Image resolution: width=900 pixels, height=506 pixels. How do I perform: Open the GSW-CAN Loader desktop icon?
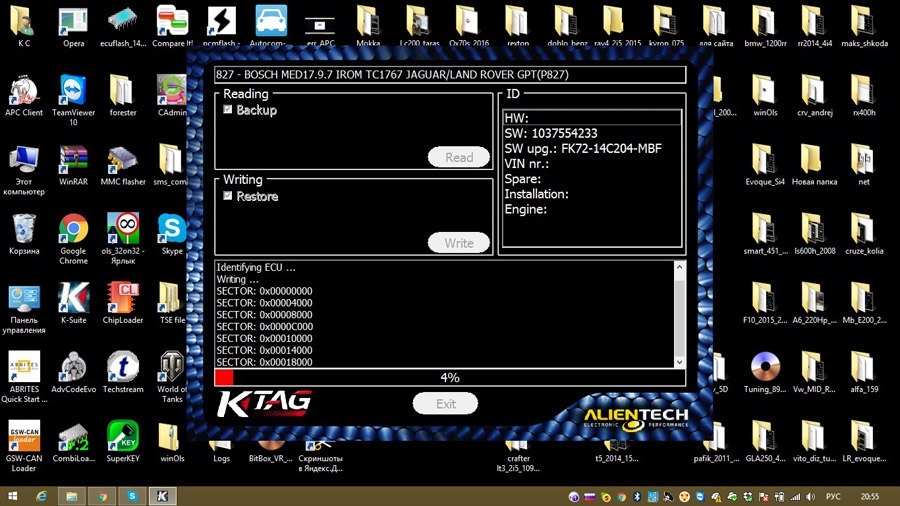point(24,446)
